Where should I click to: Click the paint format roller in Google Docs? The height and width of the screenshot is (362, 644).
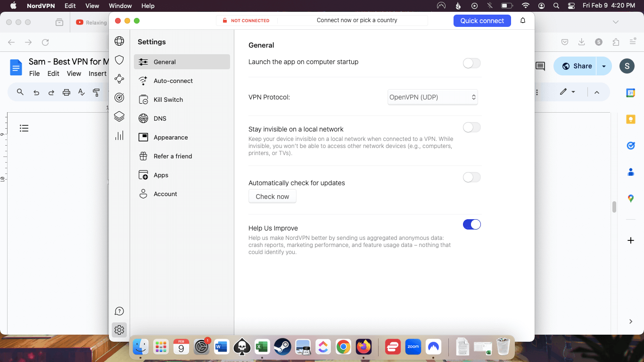pyautogui.click(x=97, y=92)
